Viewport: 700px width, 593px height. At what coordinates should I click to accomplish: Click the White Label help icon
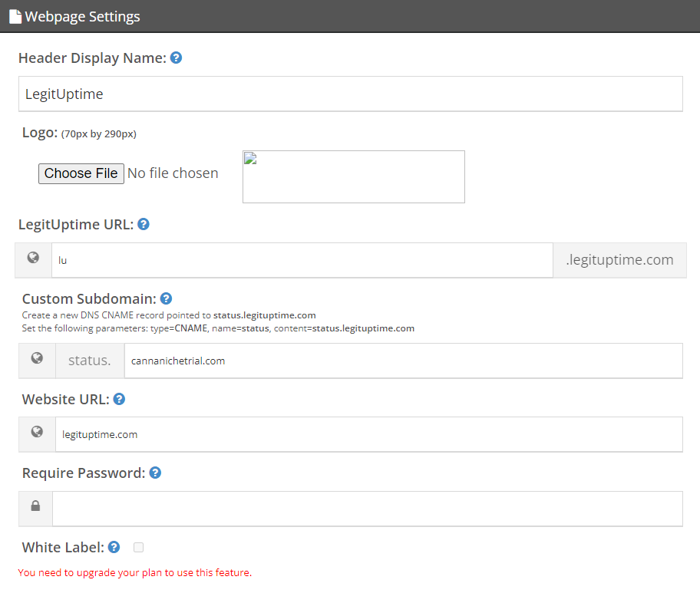(x=114, y=547)
